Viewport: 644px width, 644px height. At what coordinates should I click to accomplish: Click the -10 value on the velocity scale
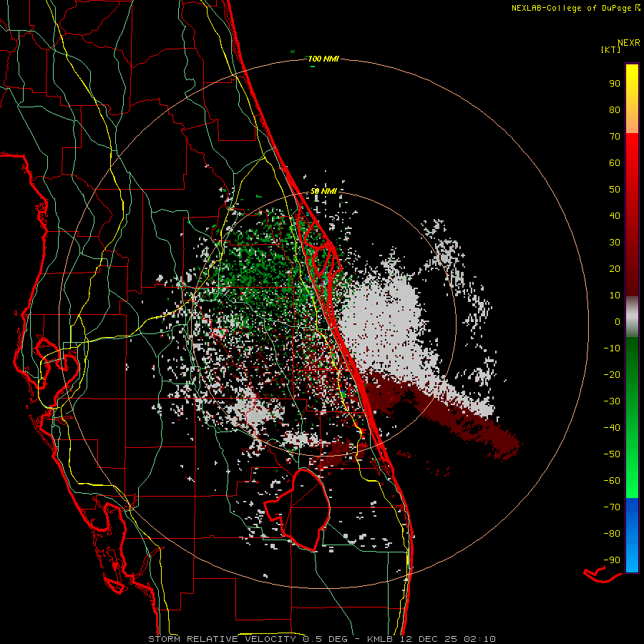click(x=612, y=348)
